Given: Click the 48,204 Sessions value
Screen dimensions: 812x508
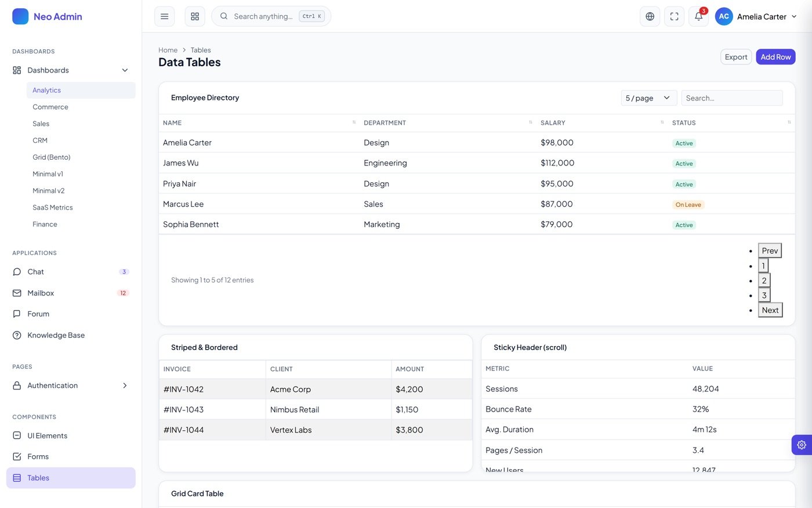Looking at the screenshot, I should pos(705,389).
